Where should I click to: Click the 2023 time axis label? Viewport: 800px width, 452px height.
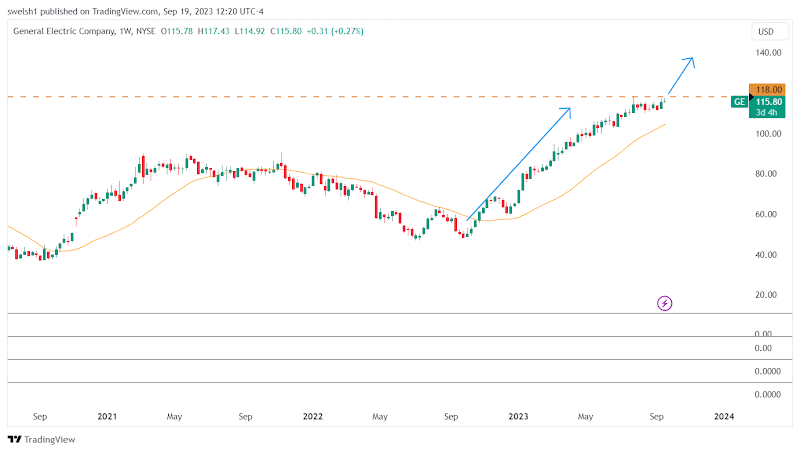(x=518, y=416)
